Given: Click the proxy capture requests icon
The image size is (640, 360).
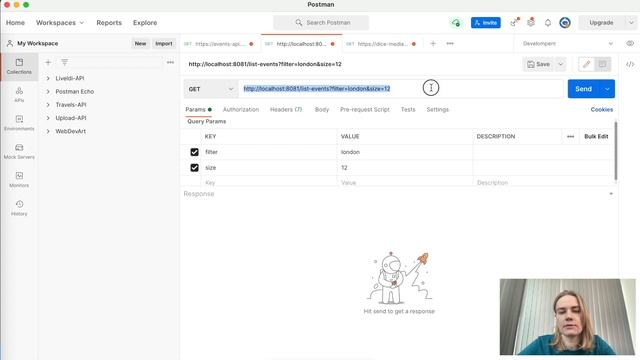Looking at the screenshot, I should coord(514,23).
